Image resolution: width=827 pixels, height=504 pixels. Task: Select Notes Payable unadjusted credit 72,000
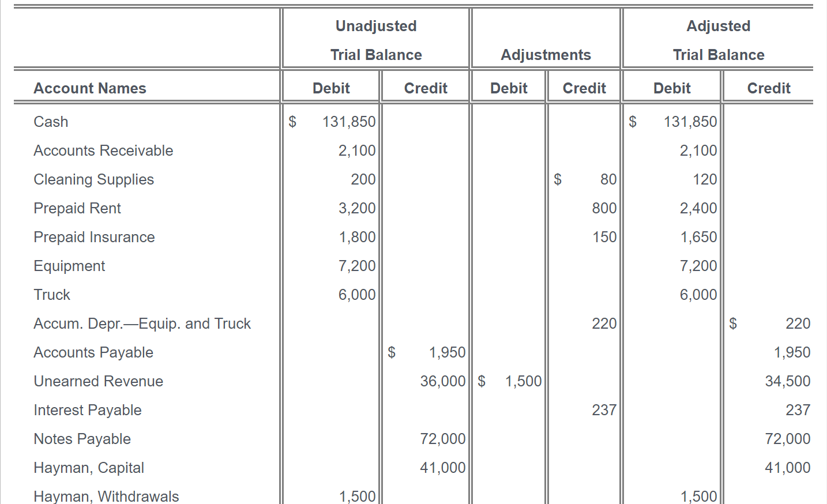click(442, 439)
